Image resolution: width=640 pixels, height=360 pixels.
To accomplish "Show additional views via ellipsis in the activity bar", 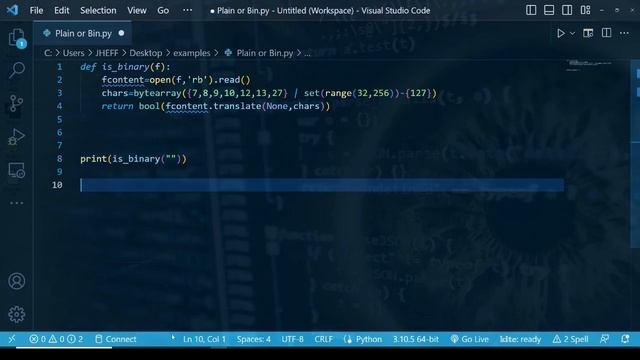I will [17, 203].
